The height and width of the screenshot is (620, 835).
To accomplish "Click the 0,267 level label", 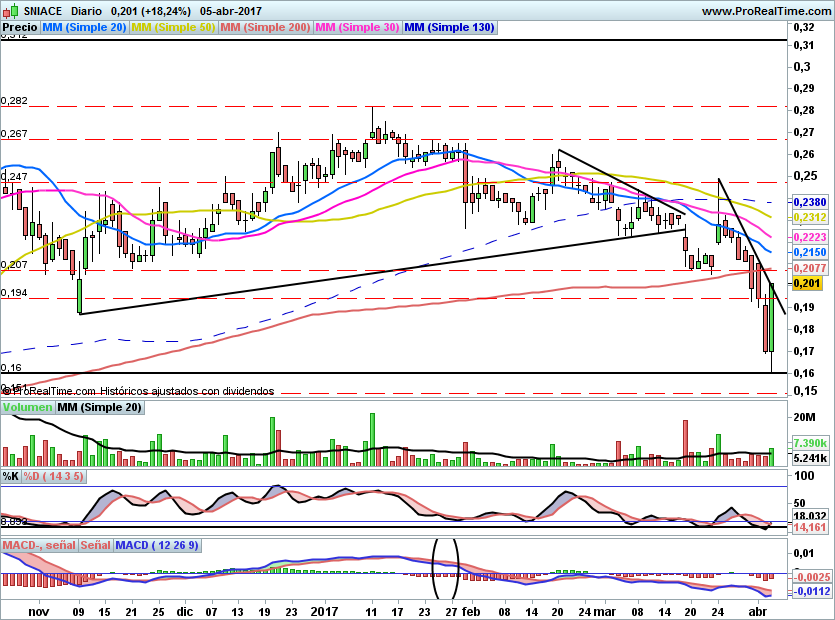I will [14, 134].
